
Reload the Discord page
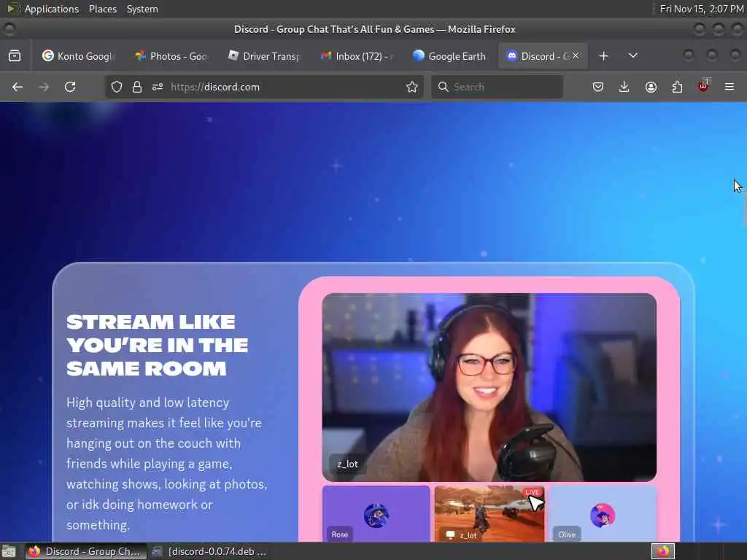pos(70,87)
